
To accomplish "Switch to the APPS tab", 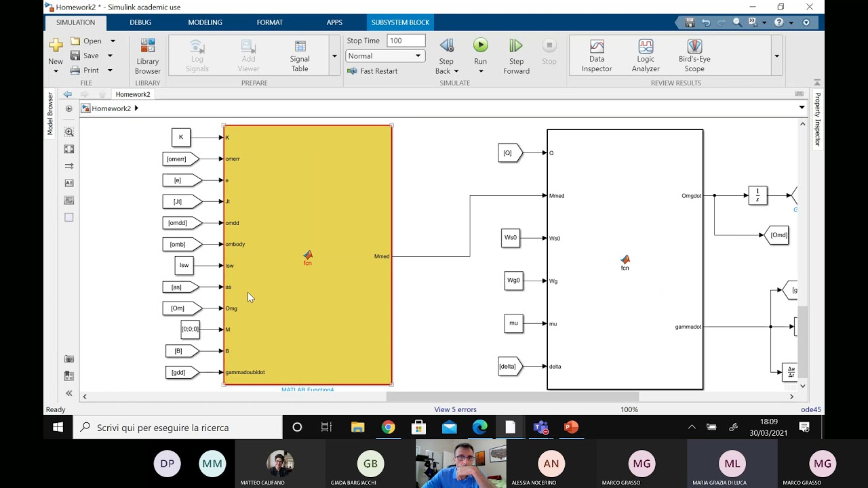I will point(334,22).
